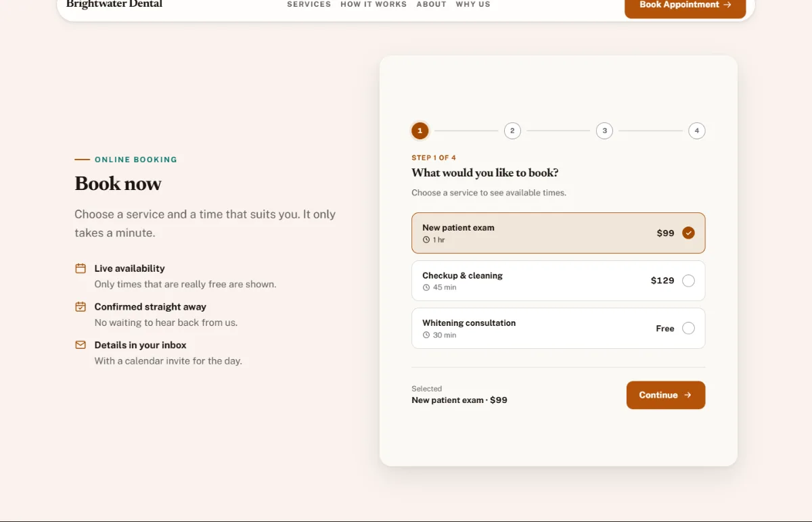Click the clock icon beside 1 hr
This screenshot has height=522, width=812.
click(426, 240)
